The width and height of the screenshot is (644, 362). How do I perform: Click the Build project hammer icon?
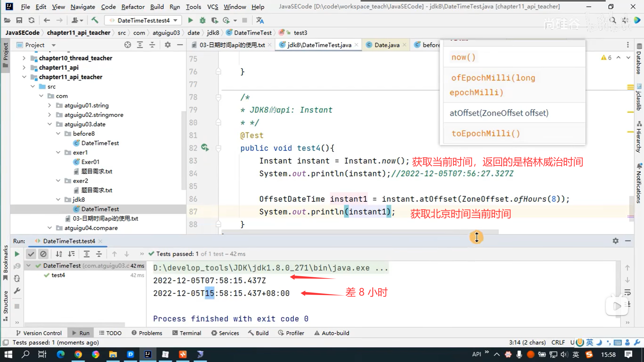(95, 20)
